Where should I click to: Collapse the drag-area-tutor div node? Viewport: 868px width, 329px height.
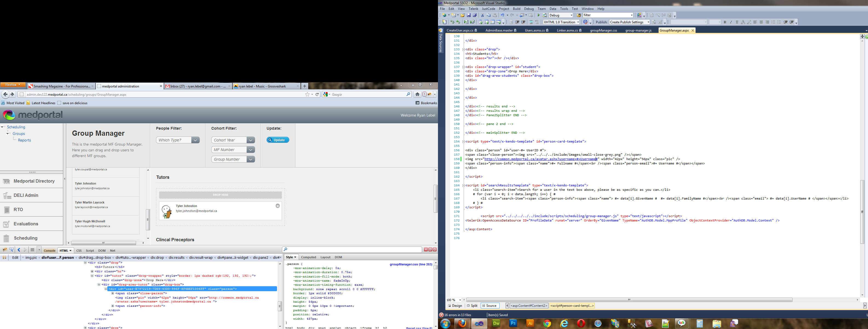pyautogui.click(x=99, y=285)
